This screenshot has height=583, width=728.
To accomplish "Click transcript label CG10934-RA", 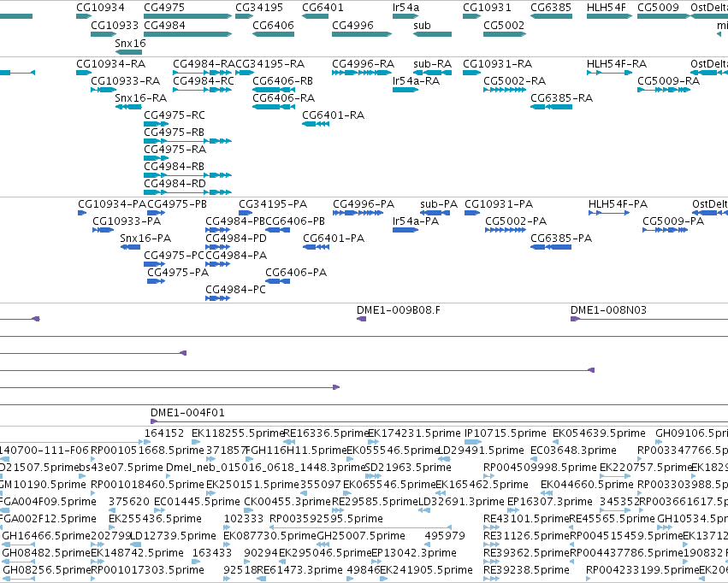I will tap(111, 63).
